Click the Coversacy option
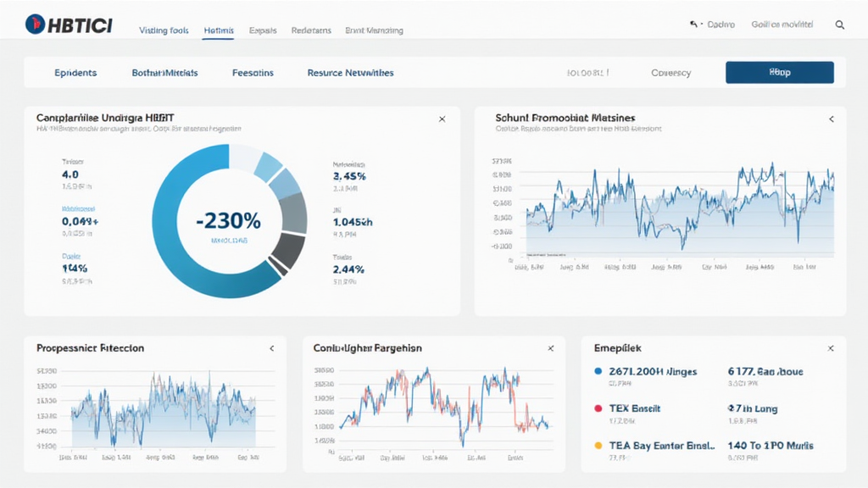The height and width of the screenshot is (488, 868). pyautogui.click(x=670, y=73)
